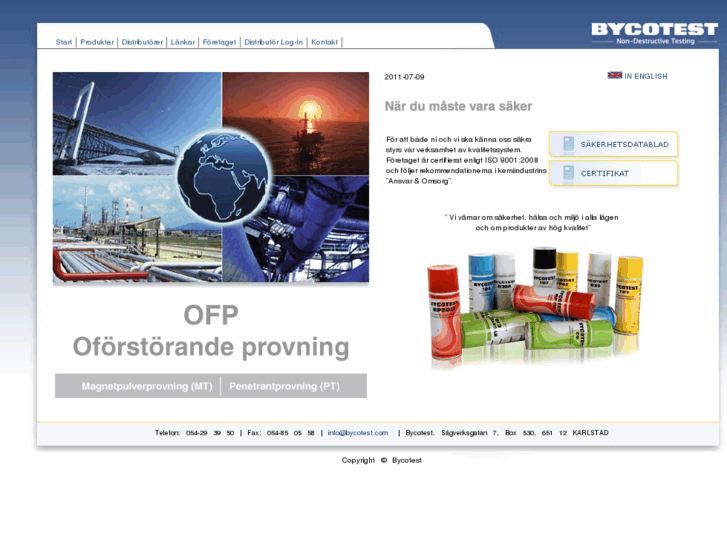Switch language via IN ENGLISH link
This screenshot has height=545, width=727.
pos(646,76)
